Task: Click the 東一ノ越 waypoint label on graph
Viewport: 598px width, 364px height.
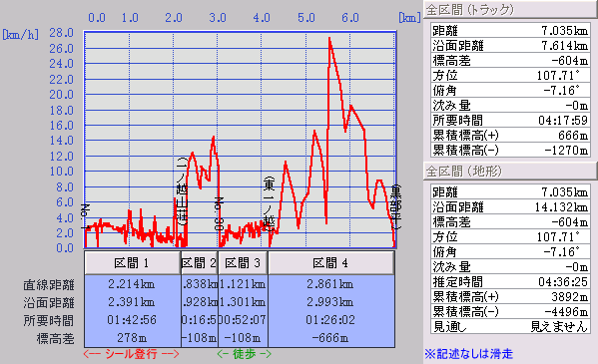Action: click(x=269, y=203)
